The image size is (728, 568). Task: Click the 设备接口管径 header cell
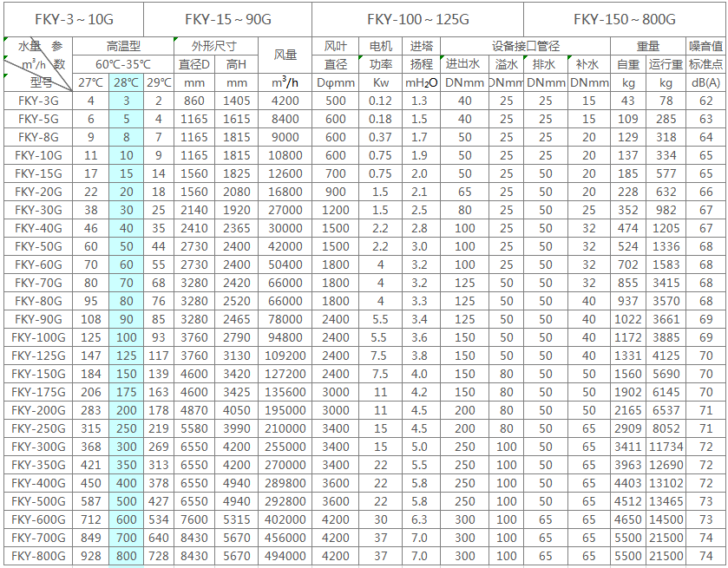pos(525,46)
